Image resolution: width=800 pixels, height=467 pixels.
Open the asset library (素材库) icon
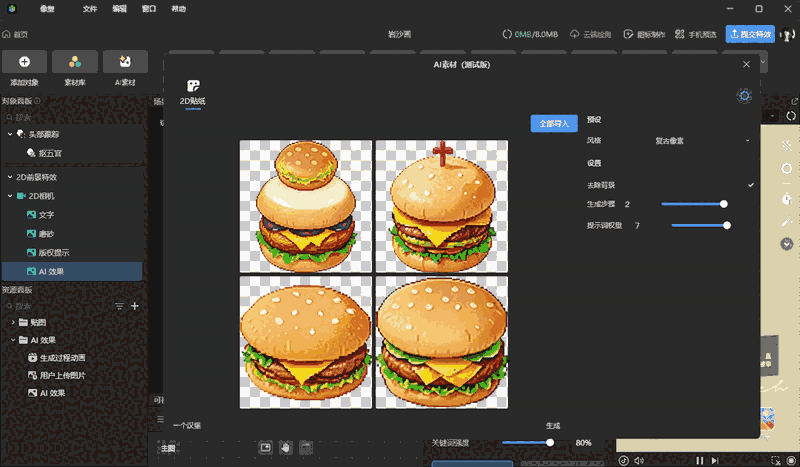(75, 62)
